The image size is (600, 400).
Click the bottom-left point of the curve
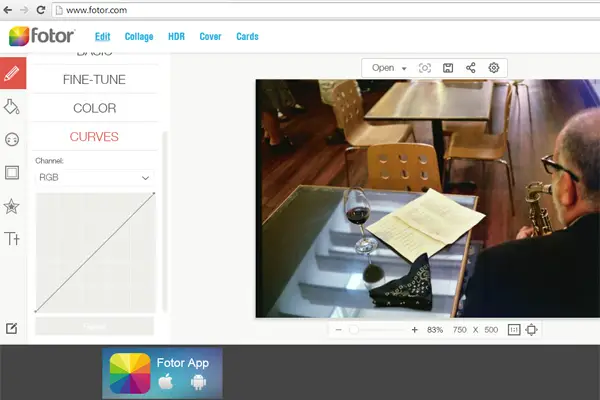tap(36, 312)
